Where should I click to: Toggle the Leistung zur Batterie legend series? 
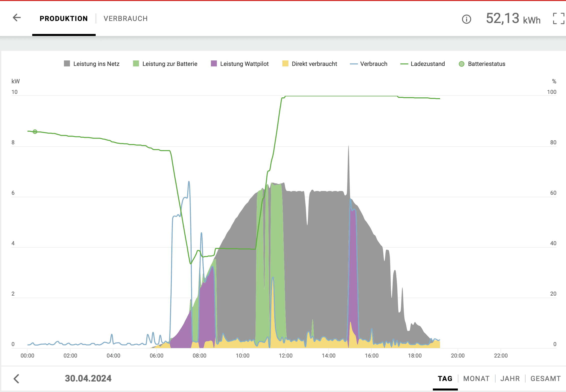pos(170,64)
